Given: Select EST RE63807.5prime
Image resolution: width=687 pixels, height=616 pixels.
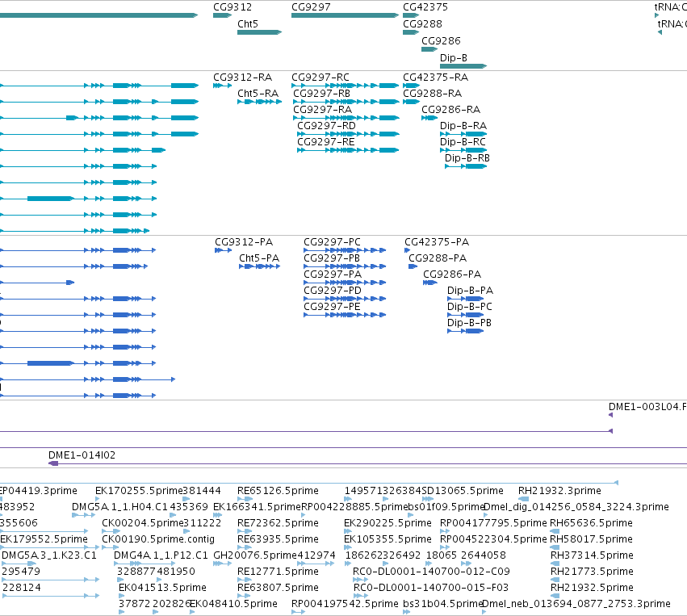Looking at the screenshot, I should pos(244,597).
